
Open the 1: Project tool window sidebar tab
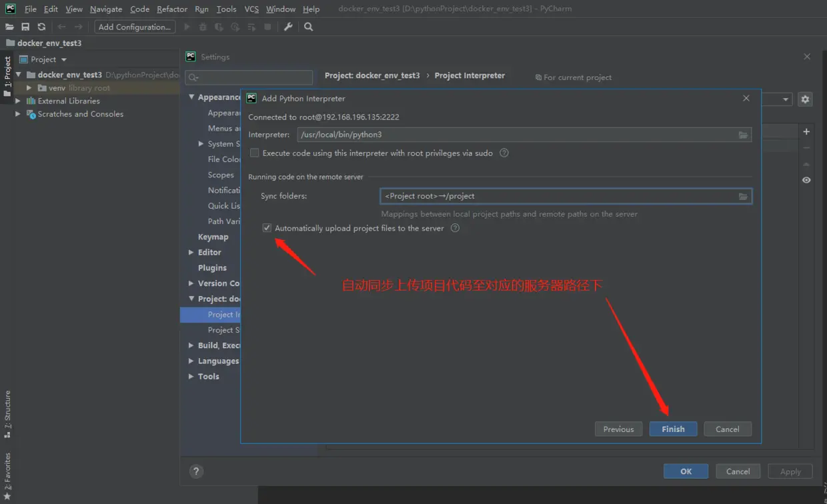coord(7,76)
